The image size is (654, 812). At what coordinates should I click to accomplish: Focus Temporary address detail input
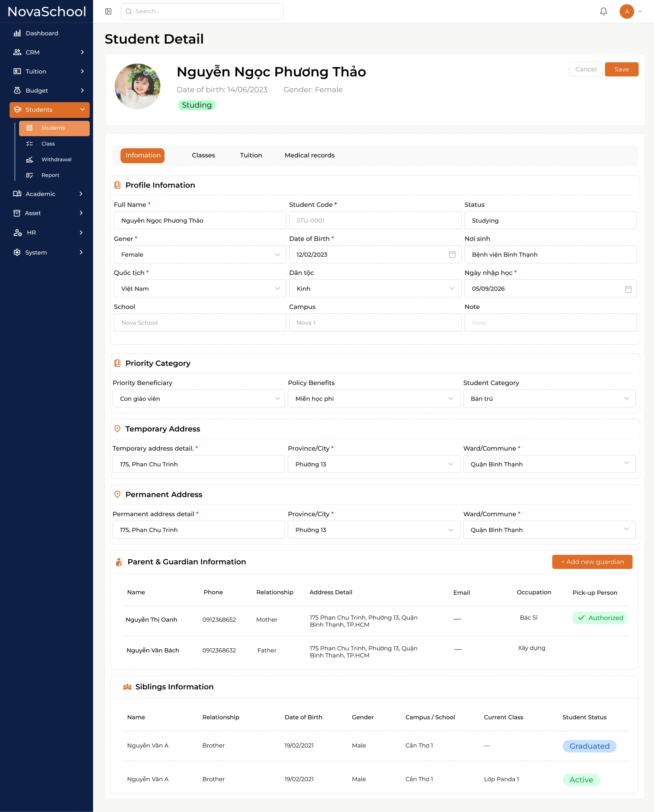point(199,464)
